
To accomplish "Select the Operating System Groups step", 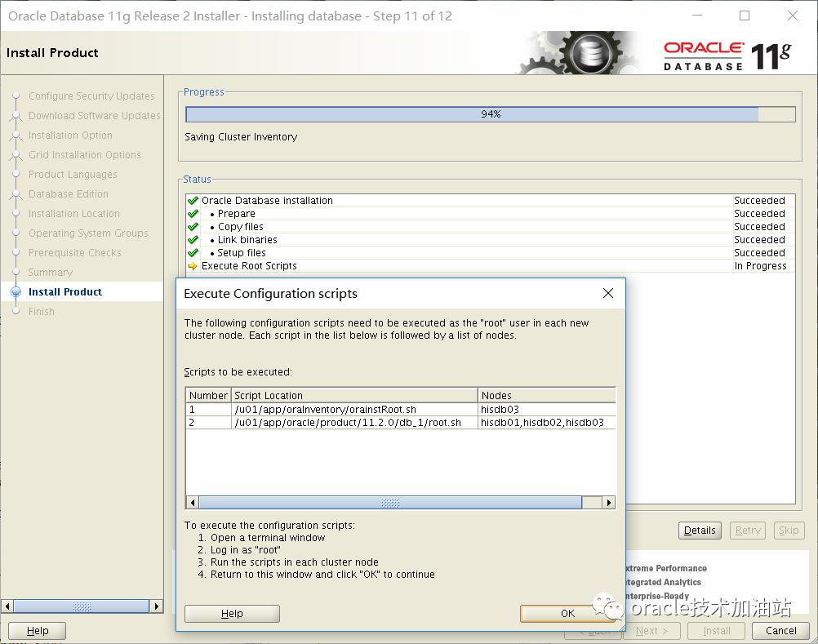I will [88, 233].
